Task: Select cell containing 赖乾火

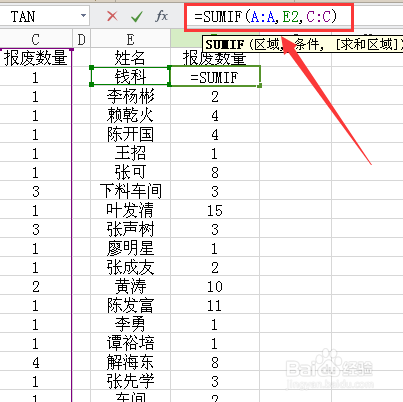Action: (x=130, y=115)
